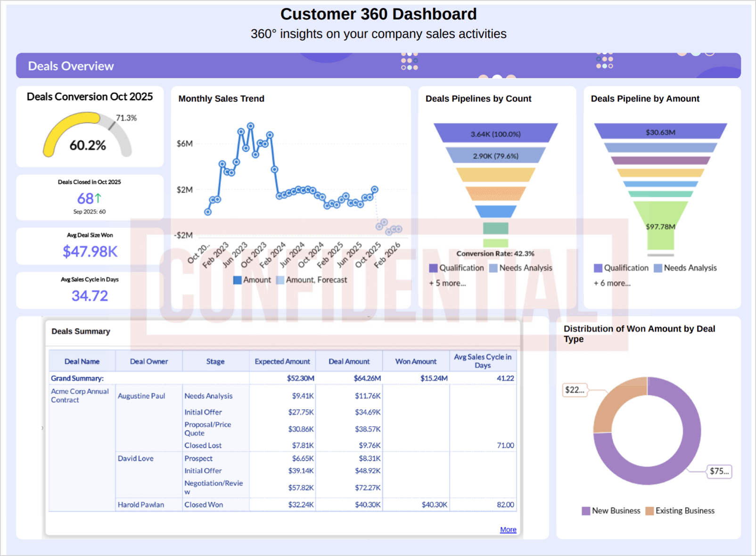Open the Acme Corp Annual Contract deal
The image size is (756, 556).
coord(80,395)
